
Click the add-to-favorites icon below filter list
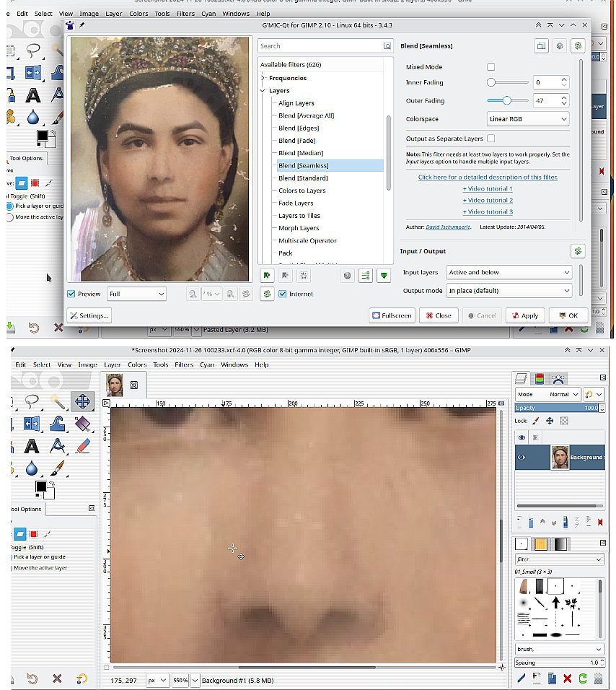pyautogui.click(x=266, y=275)
